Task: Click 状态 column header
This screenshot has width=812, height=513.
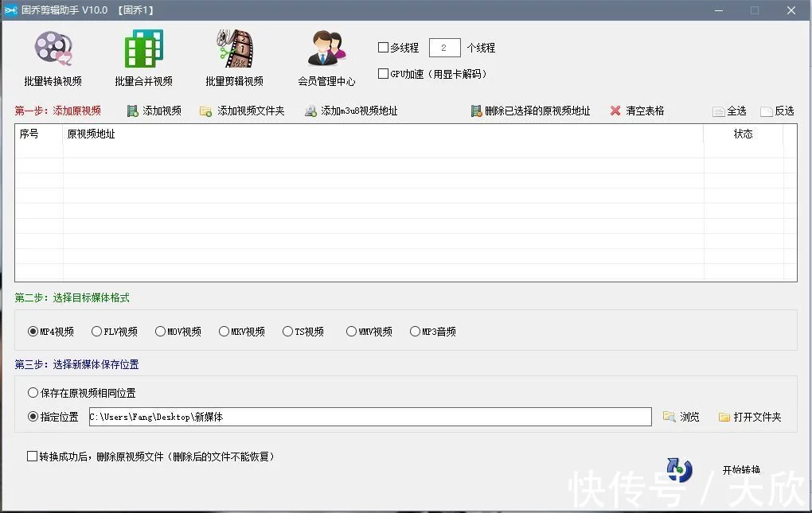Action: 743,134
